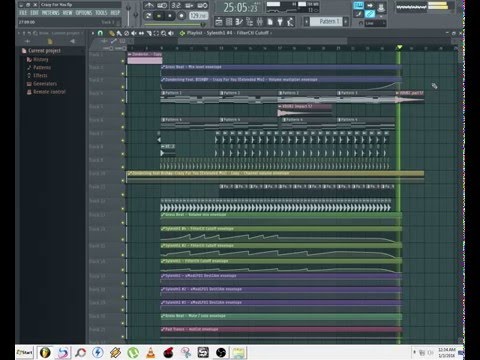Viewport: 480px width, 360px height.
Task: Click the OBS icon in taskbar
Action: point(221,352)
